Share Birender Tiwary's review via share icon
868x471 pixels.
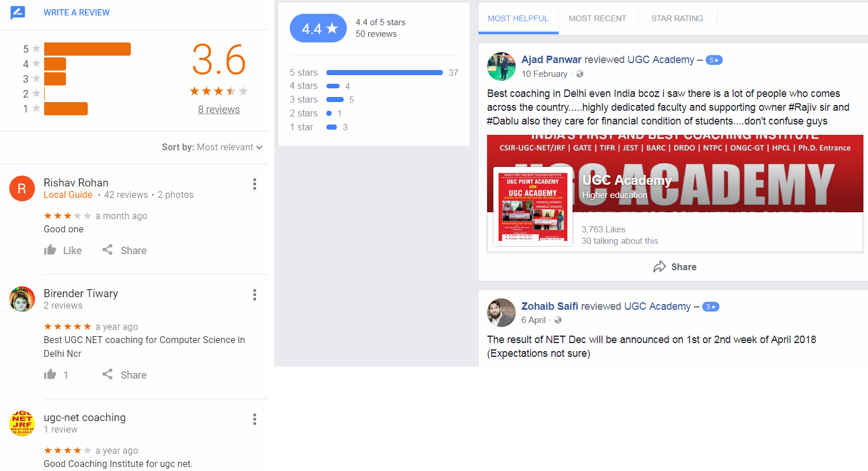(x=107, y=374)
